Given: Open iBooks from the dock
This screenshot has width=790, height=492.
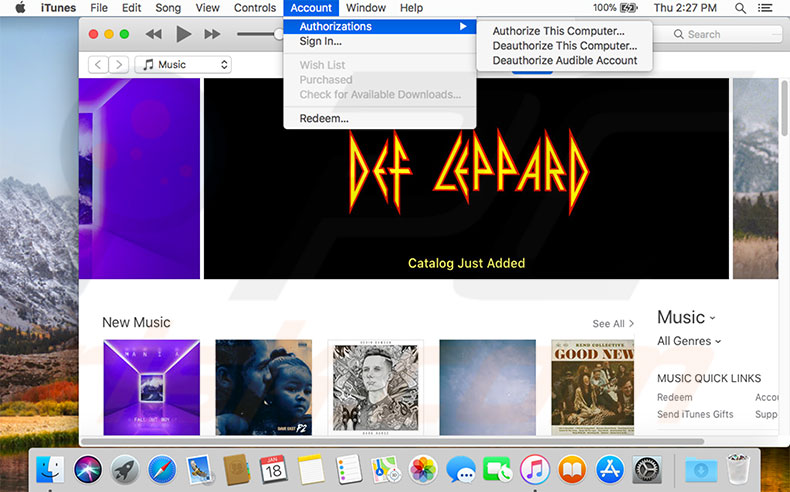Looking at the screenshot, I should (x=572, y=469).
